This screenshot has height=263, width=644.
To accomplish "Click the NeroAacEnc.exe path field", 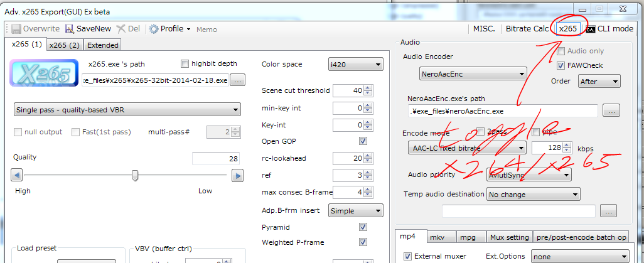I will tap(502, 111).
